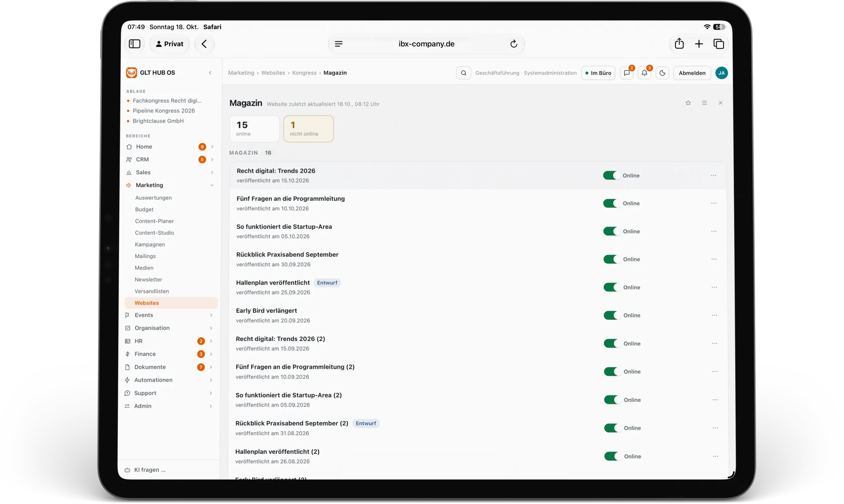Open the JA user avatar

click(721, 73)
